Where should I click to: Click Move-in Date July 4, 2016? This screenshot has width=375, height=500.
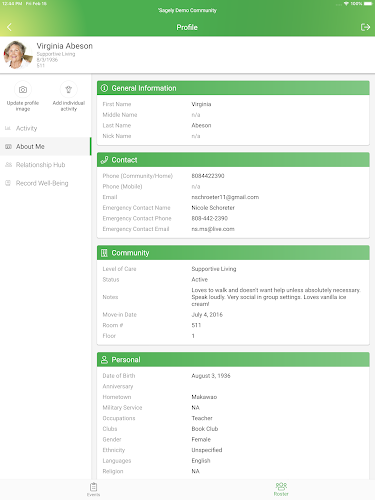point(207,314)
